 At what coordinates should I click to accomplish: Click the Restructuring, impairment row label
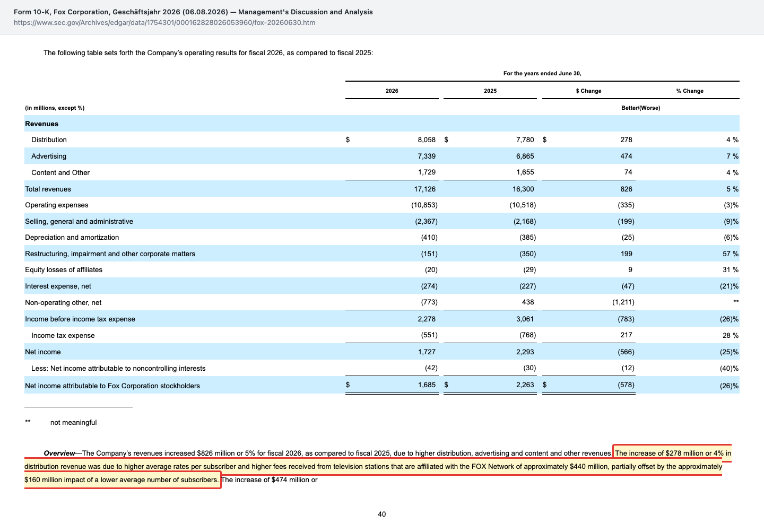110,254
